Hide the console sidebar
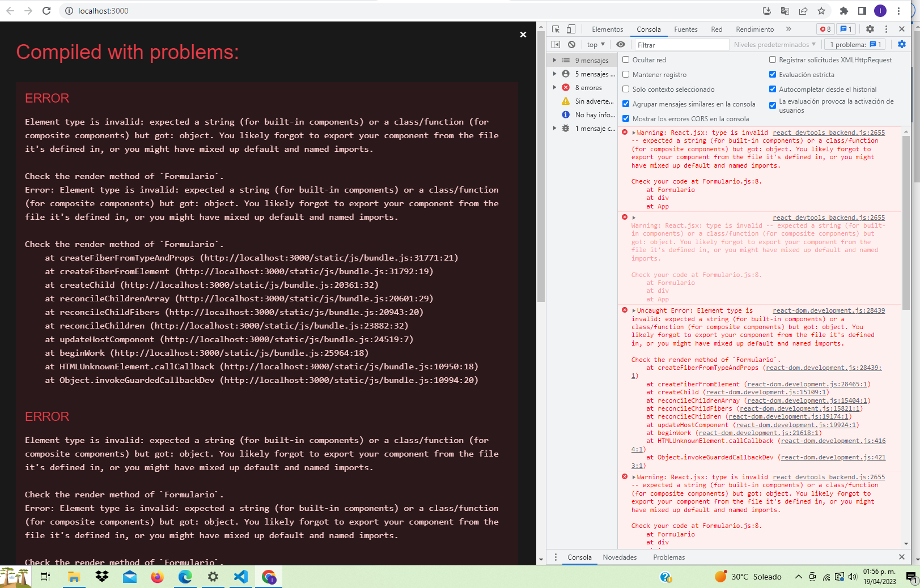 556,44
